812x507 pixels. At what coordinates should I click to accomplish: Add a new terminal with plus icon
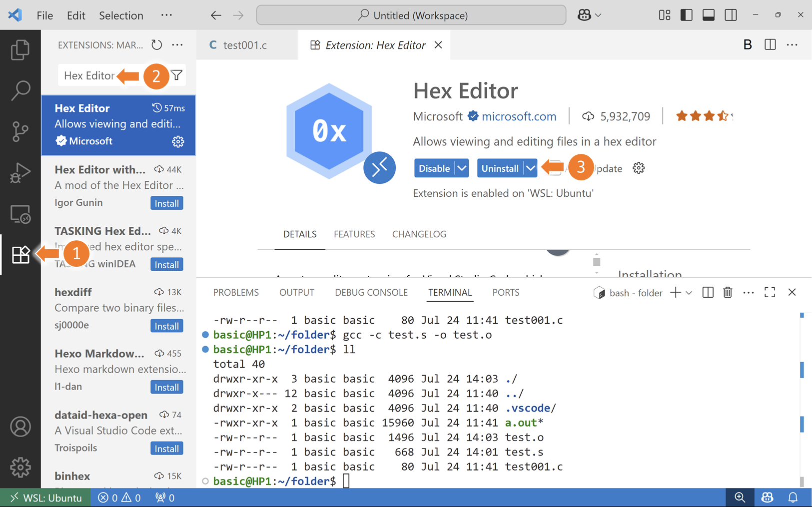coord(676,293)
